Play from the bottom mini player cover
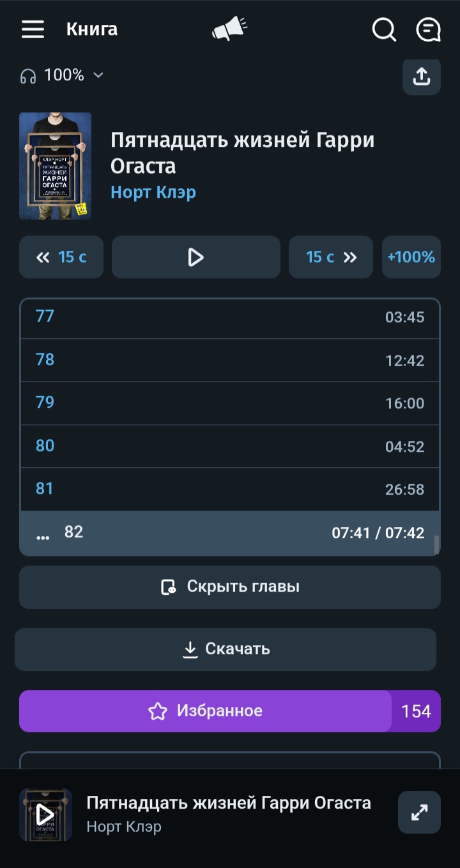Screen dimensions: 460x868 [45, 814]
